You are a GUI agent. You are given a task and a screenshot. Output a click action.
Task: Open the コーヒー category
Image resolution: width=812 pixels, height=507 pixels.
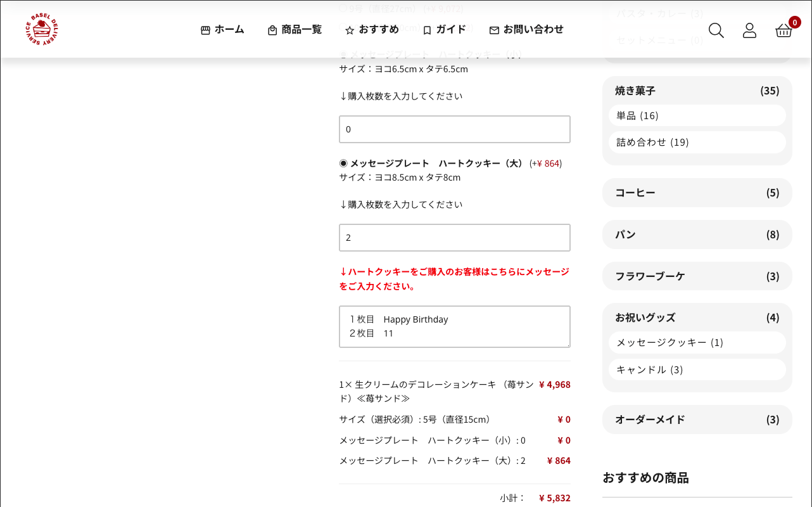coord(697,193)
